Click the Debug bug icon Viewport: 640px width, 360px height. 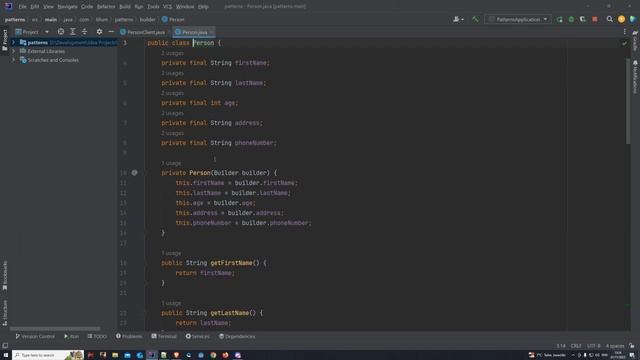pos(571,19)
